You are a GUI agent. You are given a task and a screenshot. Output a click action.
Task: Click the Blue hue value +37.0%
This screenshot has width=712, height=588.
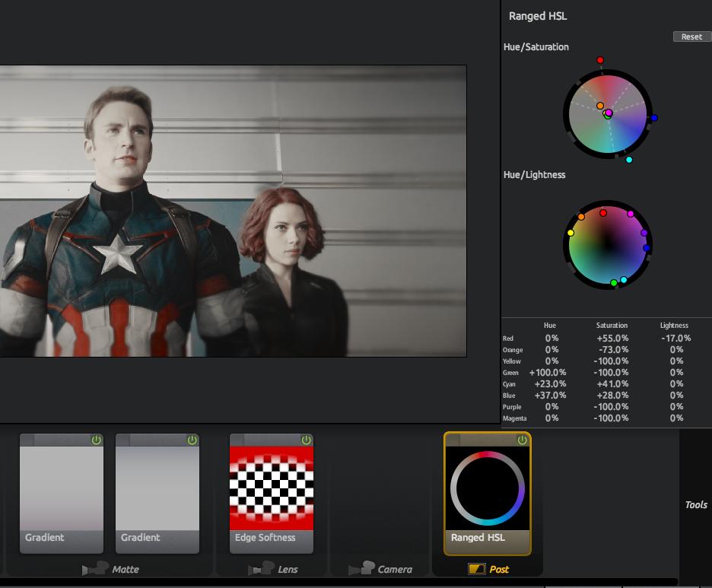[x=550, y=395]
